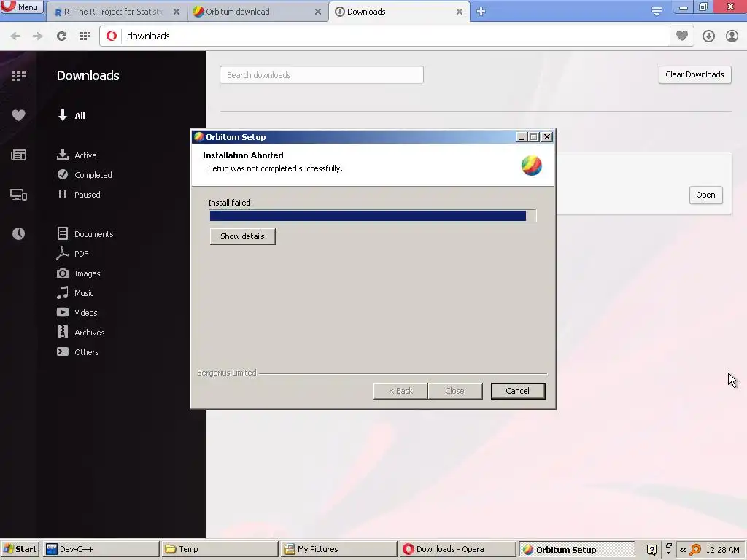Close the R Project tab
This screenshot has width=747, height=560.
(x=177, y=12)
